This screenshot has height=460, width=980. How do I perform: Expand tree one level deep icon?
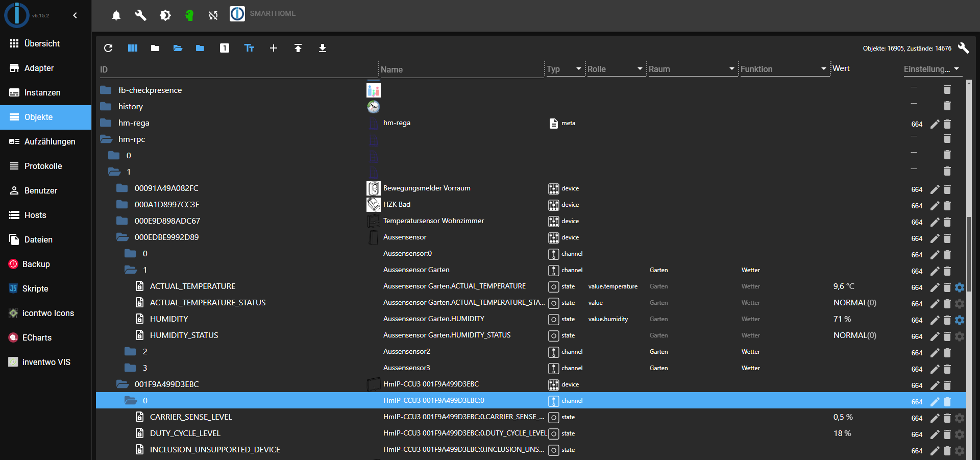point(225,48)
